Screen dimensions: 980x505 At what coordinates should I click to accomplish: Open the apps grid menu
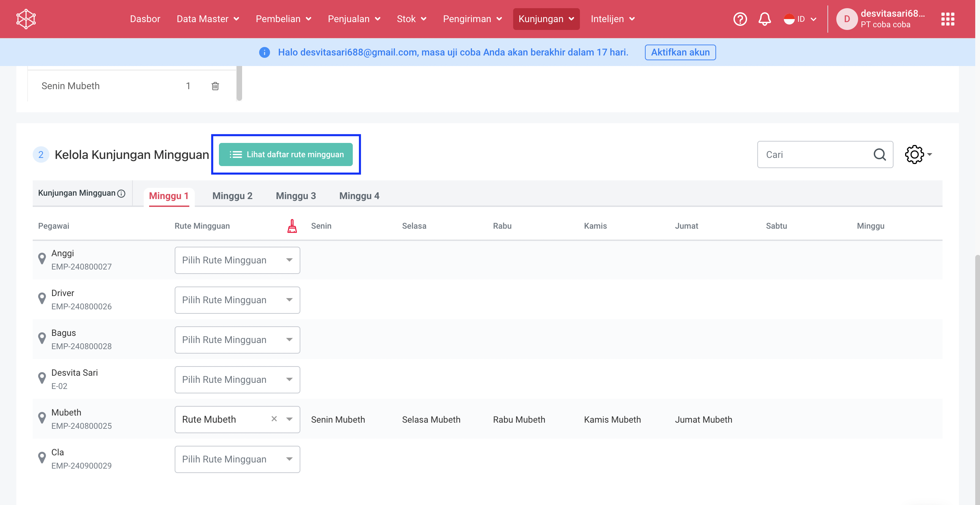tap(947, 19)
